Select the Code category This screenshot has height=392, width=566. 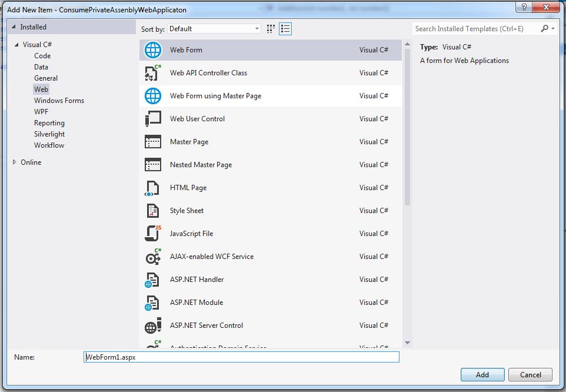click(42, 55)
